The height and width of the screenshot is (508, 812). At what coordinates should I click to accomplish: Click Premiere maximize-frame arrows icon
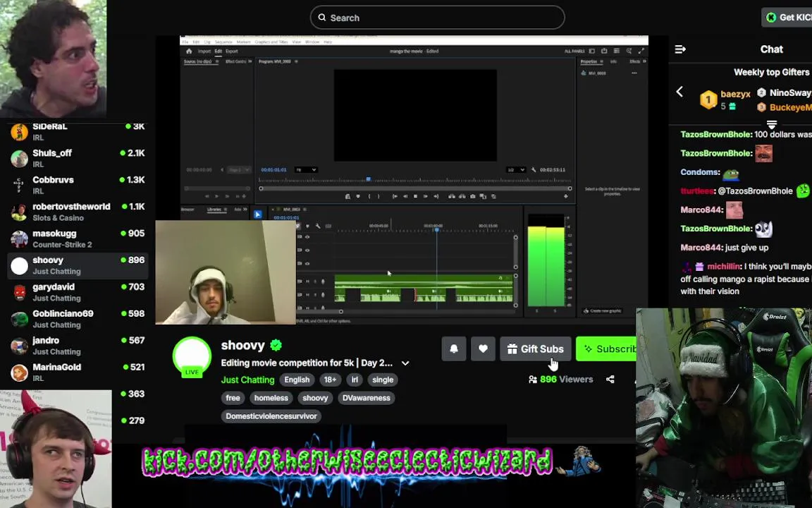point(641,52)
